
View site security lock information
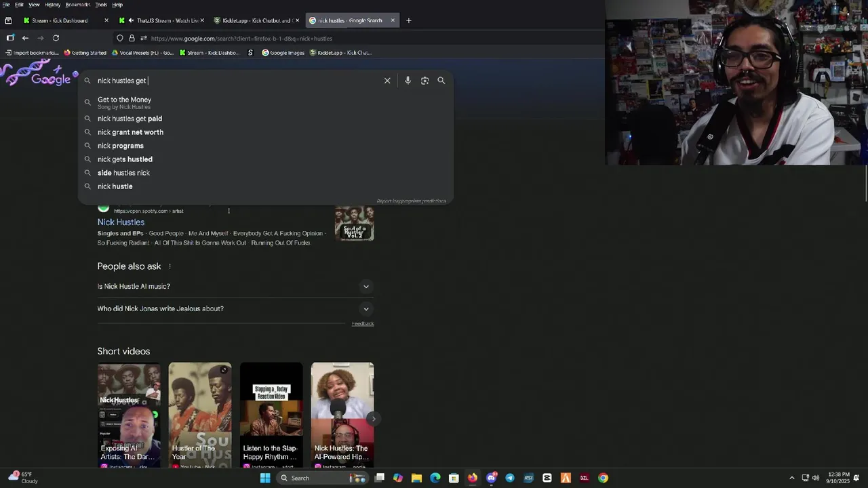coord(132,38)
